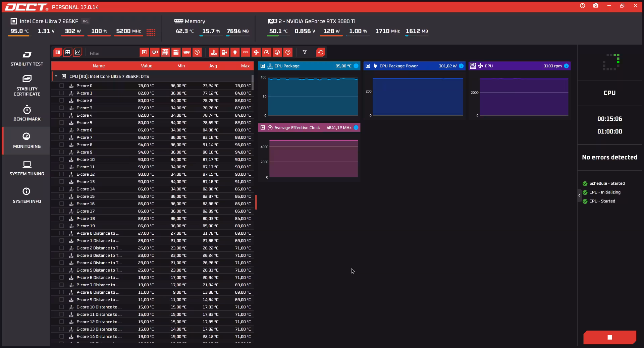Click the CPU usage grid indicator icon
This screenshot has width=644, height=348.
point(151,32)
